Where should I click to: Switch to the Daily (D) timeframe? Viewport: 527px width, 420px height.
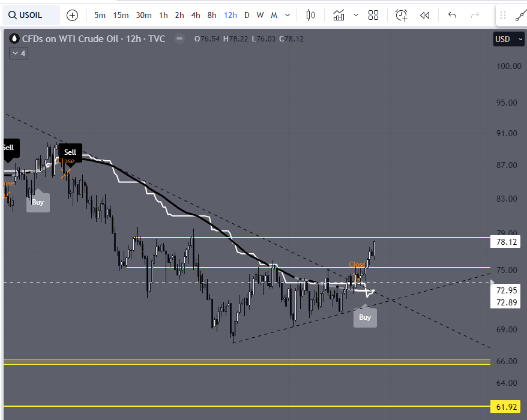[x=247, y=15]
